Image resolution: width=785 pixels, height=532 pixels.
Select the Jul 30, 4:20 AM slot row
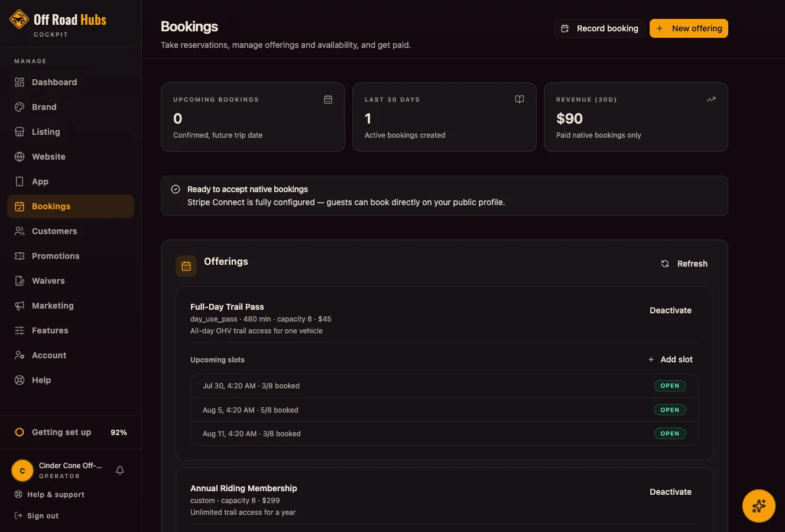tap(445, 386)
